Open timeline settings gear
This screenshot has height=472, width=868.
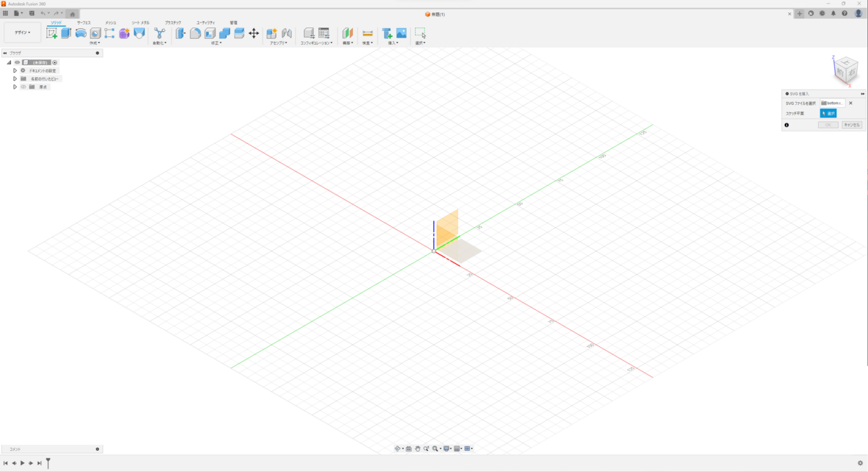[x=860, y=463]
